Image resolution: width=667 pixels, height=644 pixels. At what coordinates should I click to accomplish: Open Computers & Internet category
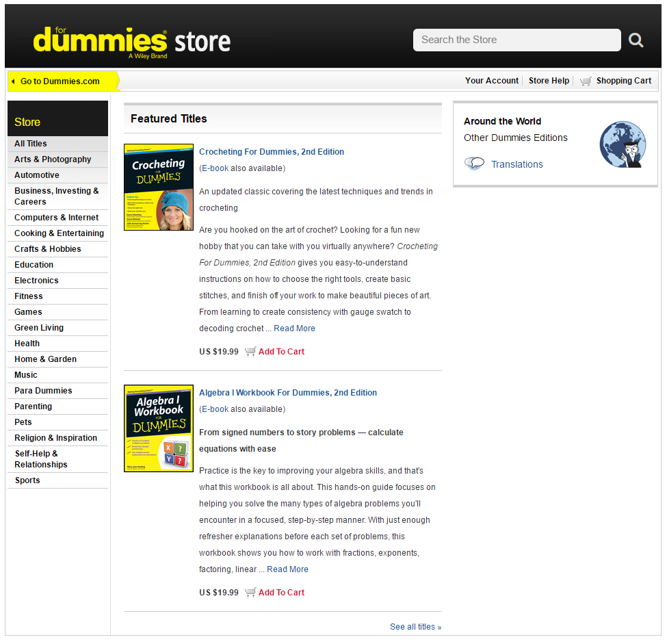[x=58, y=218]
